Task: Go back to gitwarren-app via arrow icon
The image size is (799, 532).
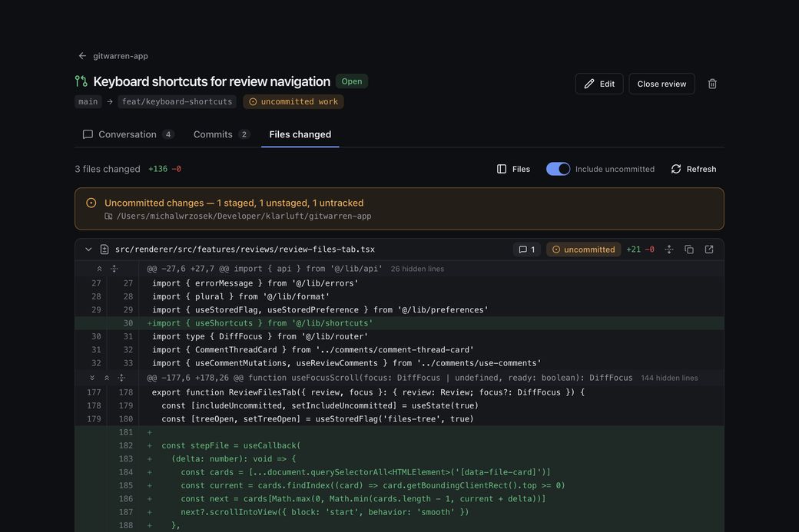Action: 82,56
